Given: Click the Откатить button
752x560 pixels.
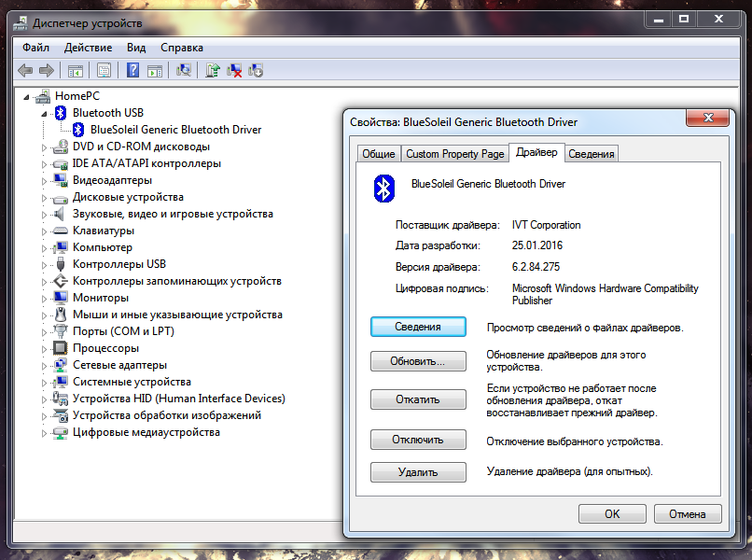Looking at the screenshot, I should click(x=418, y=399).
